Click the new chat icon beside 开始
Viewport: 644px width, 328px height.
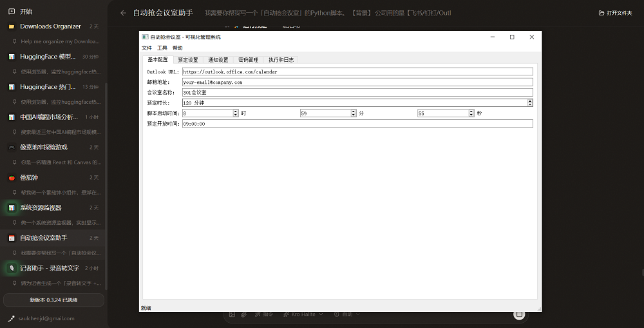tap(12, 12)
